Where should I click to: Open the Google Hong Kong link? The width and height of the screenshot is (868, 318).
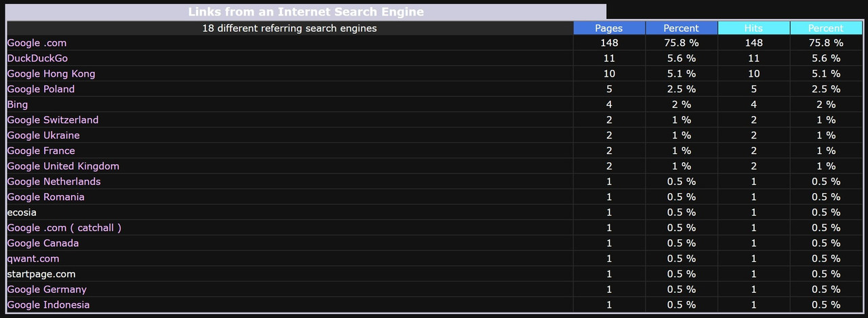(51, 74)
